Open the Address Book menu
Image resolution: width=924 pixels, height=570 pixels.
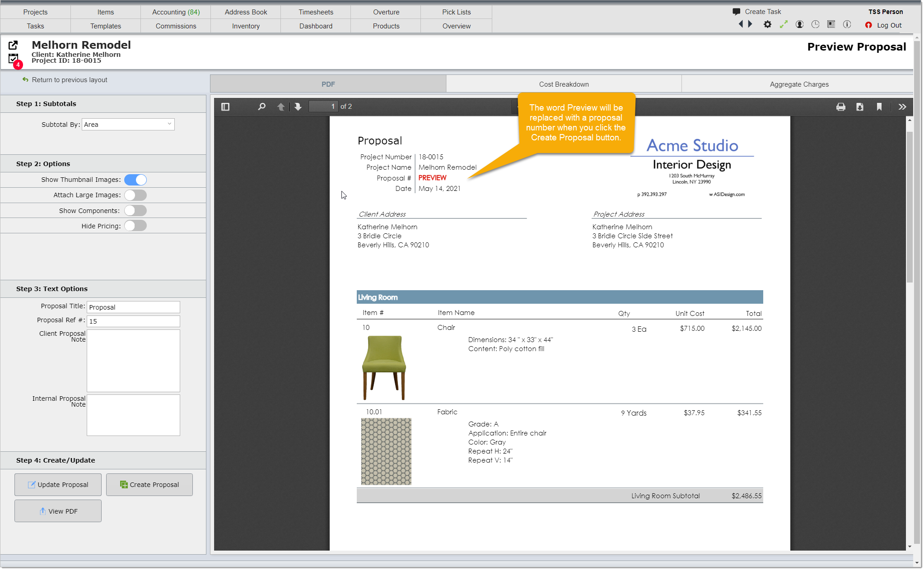point(246,12)
